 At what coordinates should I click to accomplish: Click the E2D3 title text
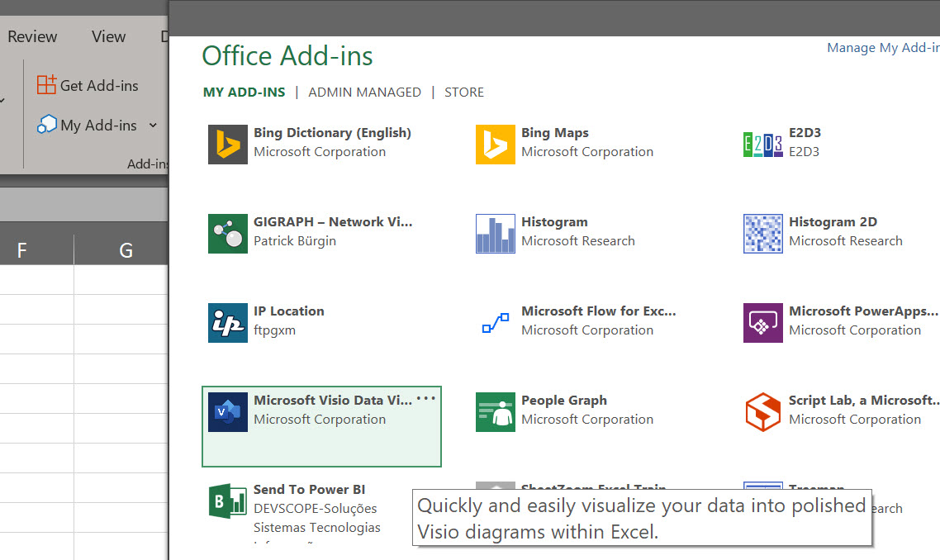pyautogui.click(x=805, y=132)
